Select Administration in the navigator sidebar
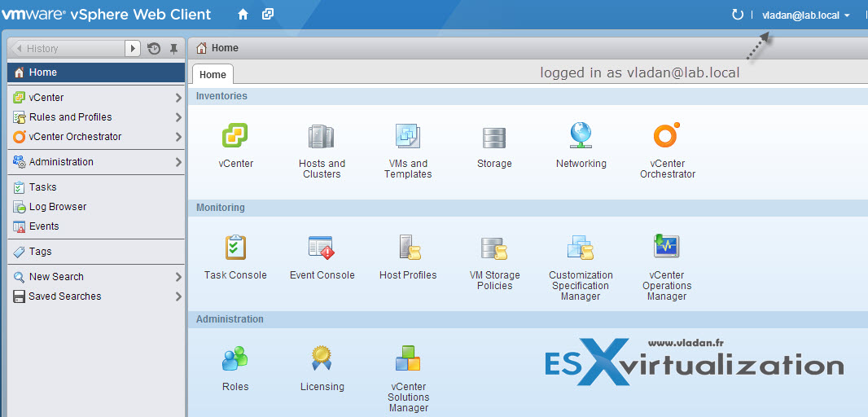This screenshot has width=868, height=417. pyautogui.click(x=96, y=162)
